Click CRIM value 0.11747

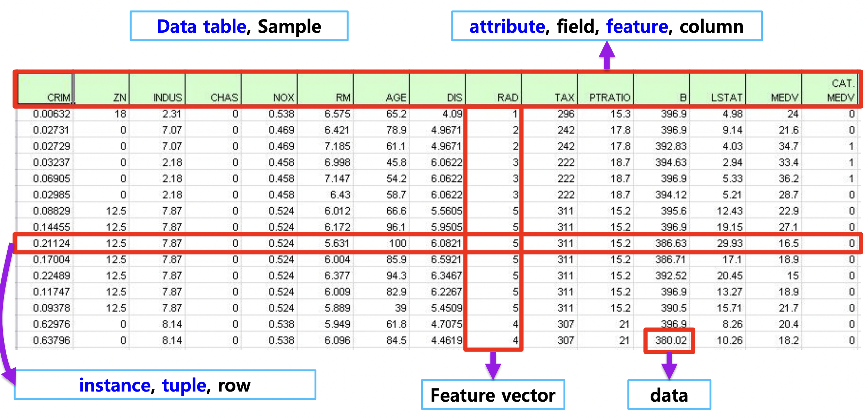tap(46, 292)
